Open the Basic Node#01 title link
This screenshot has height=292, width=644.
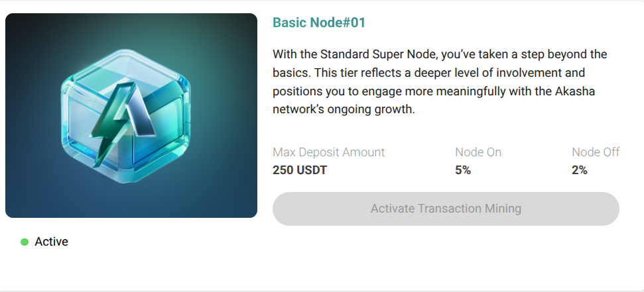(x=319, y=23)
